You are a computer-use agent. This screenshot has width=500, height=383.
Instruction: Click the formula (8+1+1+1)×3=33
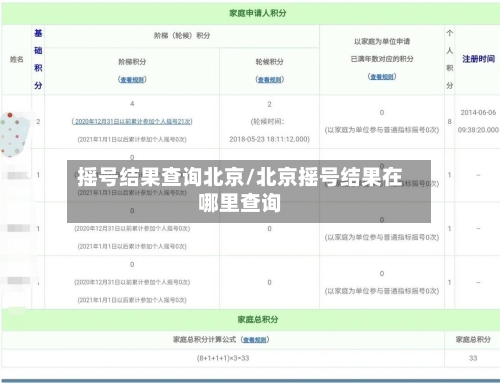coord(223,358)
